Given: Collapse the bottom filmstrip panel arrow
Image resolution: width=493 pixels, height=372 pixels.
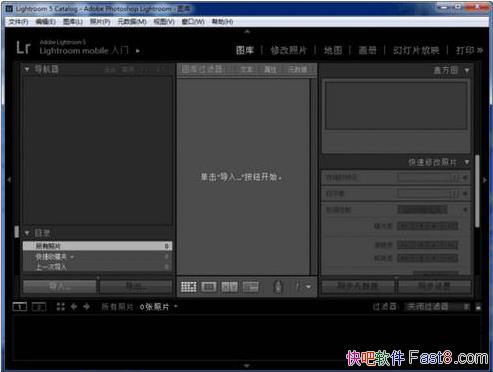Looking at the screenshot, I should tap(247, 366).
